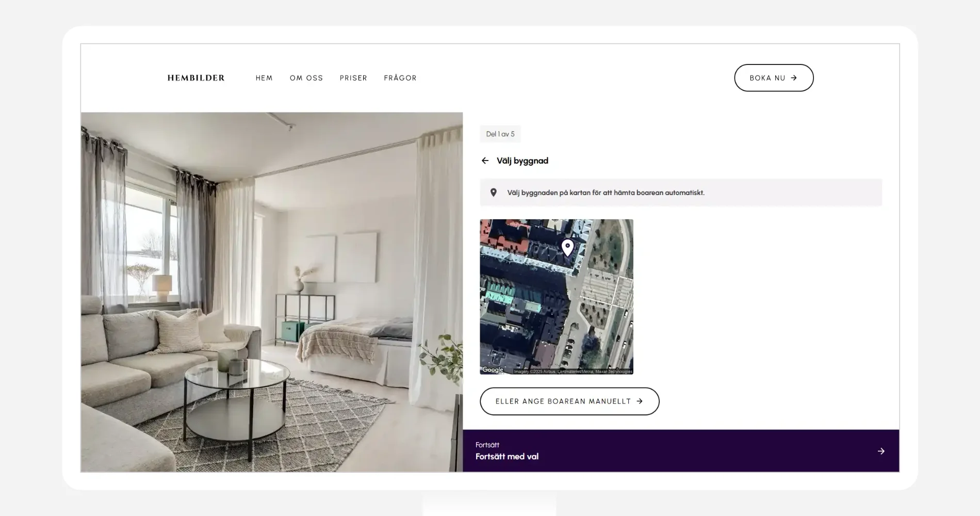
Task: Click the arrow icon in Boka nu button
Action: [794, 78]
